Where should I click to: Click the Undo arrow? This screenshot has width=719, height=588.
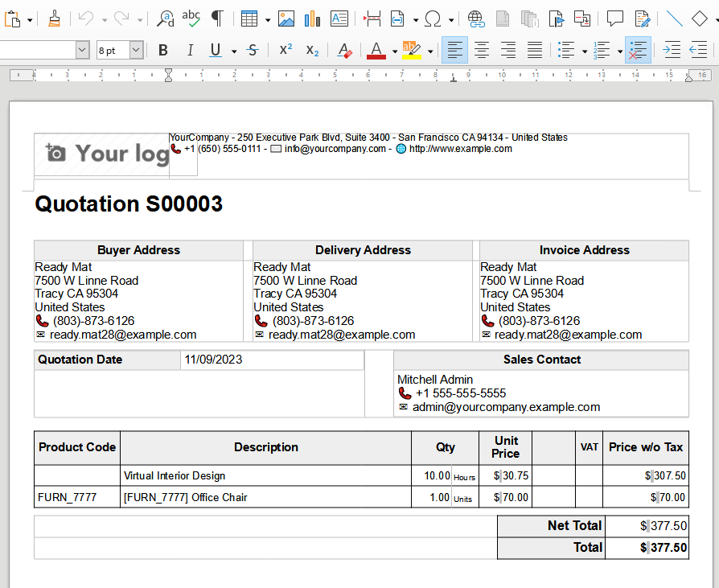[x=86, y=19]
